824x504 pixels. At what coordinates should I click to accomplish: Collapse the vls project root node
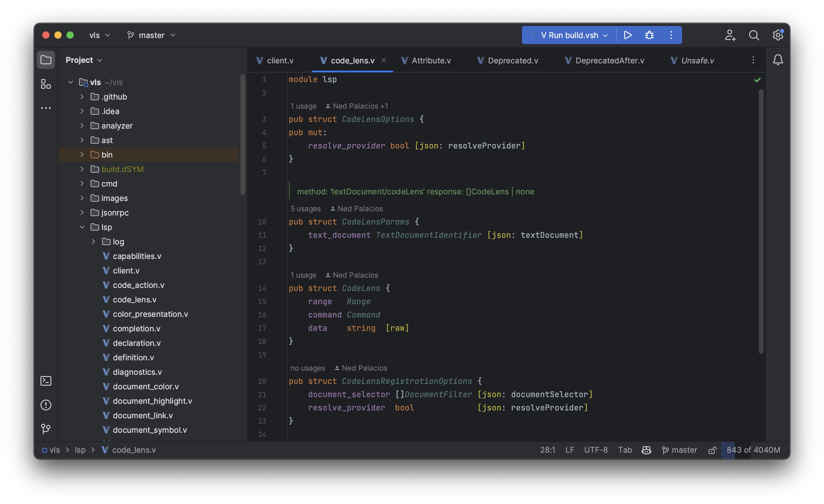coord(71,82)
